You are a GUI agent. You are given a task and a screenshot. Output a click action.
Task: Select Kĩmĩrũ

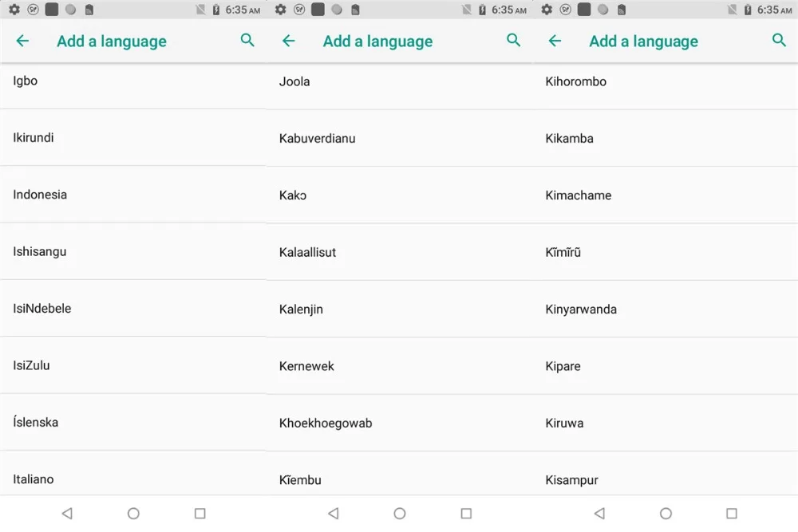tap(666, 252)
